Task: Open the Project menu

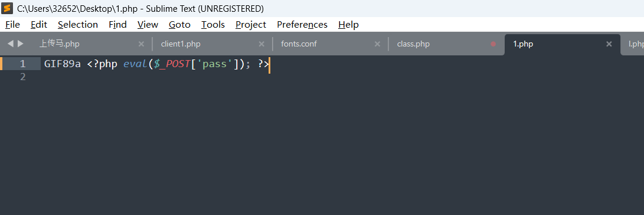Action: pos(250,25)
